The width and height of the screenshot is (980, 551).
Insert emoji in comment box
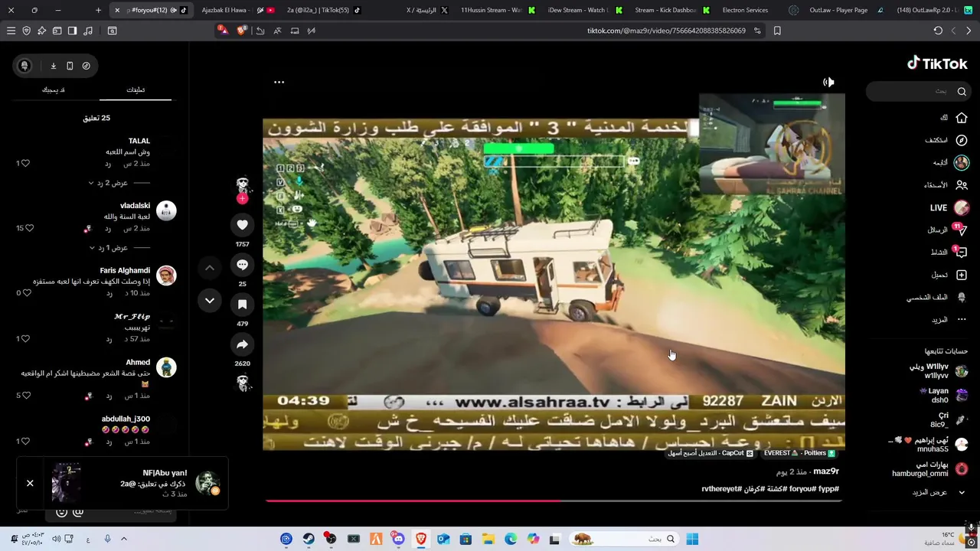(x=61, y=512)
